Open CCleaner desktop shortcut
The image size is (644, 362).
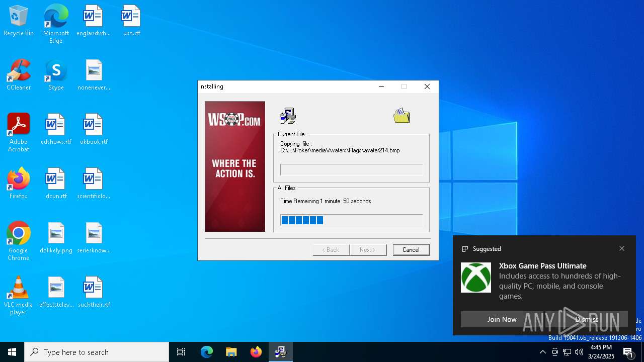pyautogui.click(x=19, y=74)
